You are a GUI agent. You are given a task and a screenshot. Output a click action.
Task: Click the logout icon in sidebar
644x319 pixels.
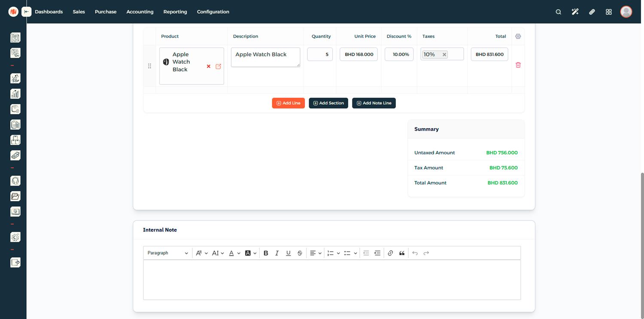[15, 262]
